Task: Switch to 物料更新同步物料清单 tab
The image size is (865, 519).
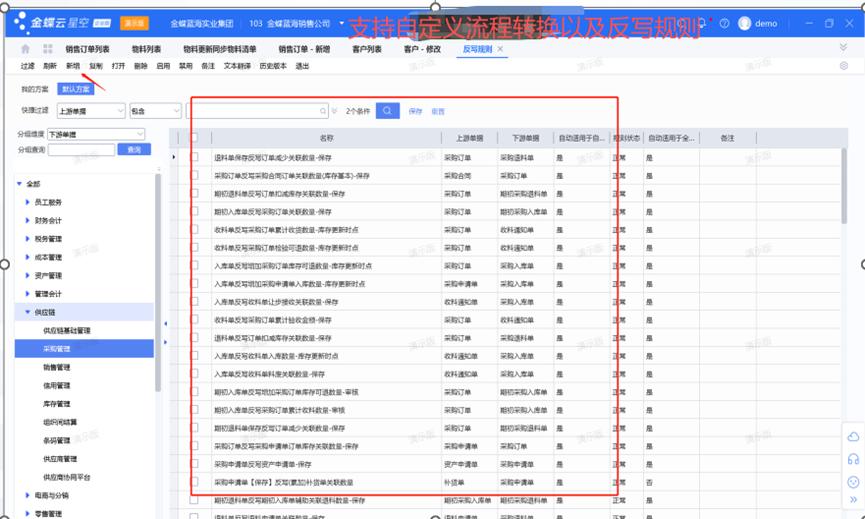Action: [x=220, y=49]
